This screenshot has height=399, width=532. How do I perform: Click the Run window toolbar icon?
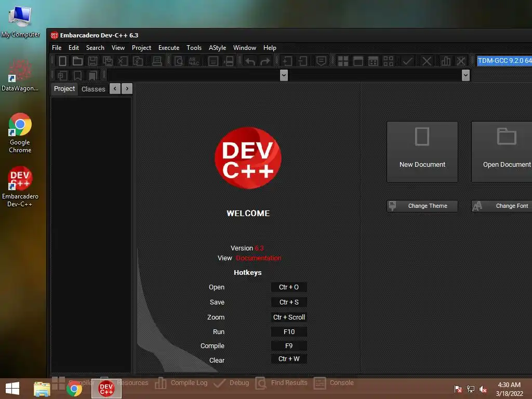coord(358,61)
